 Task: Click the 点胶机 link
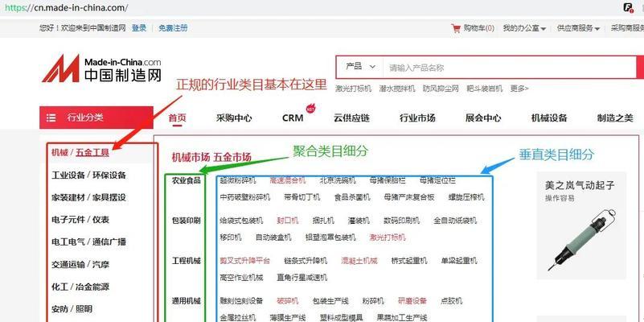point(451,301)
